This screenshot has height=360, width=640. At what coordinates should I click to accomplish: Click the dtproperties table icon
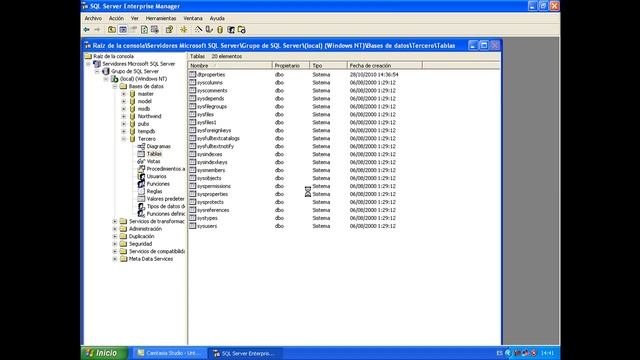pos(193,74)
